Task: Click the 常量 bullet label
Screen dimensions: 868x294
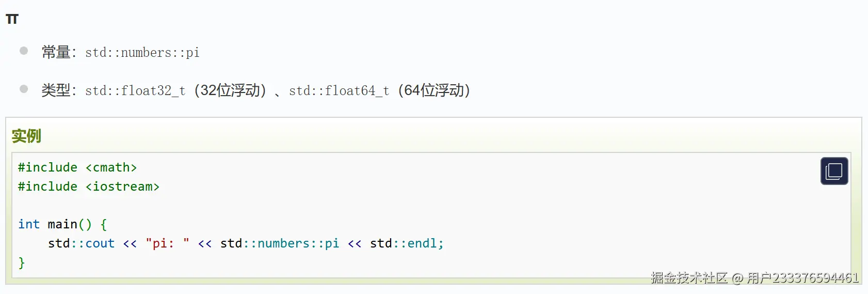Action: [x=56, y=52]
